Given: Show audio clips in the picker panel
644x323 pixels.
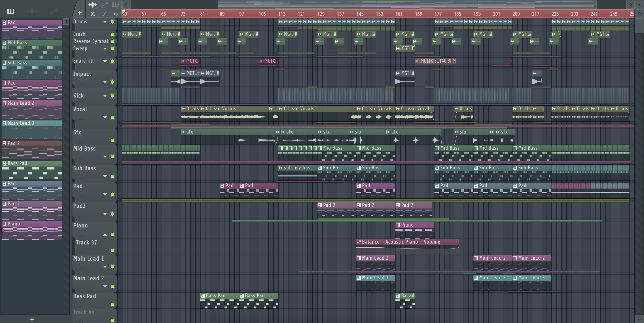Looking at the screenshot, I should 32,11.
